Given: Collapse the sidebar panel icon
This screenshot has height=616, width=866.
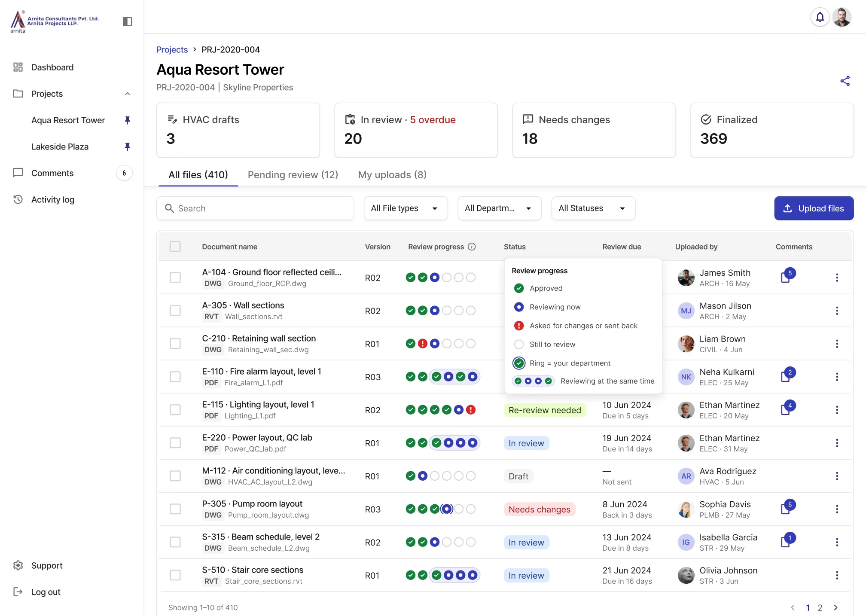Looking at the screenshot, I should [x=127, y=21].
